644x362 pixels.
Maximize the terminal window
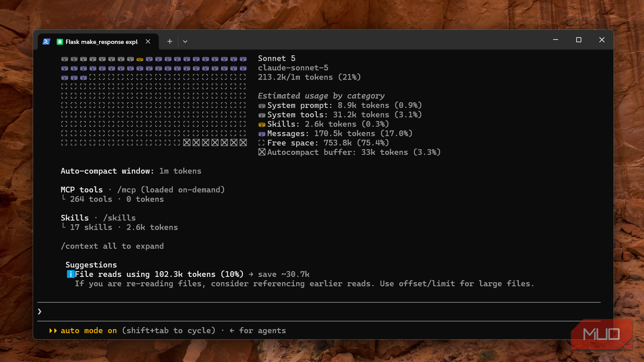click(x=579, y=40)
